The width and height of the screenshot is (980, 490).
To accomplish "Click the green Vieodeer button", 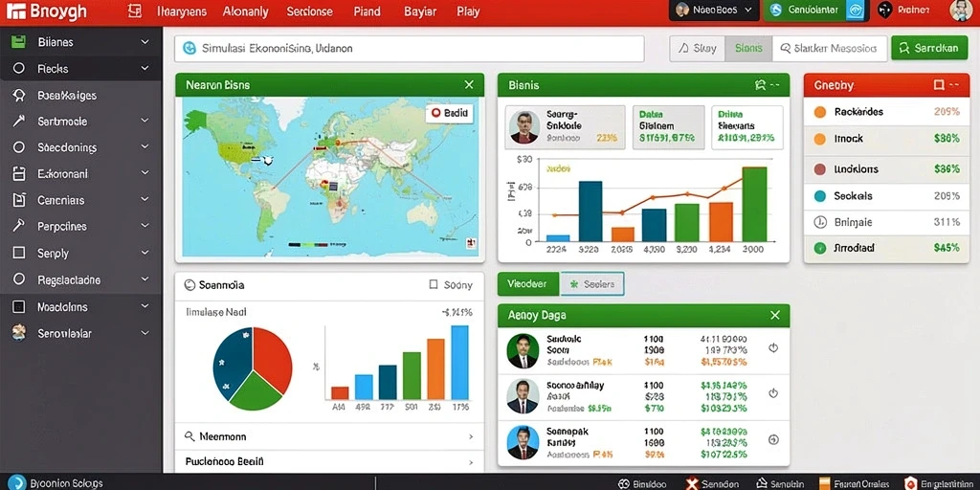I will [x=527, y=283].
